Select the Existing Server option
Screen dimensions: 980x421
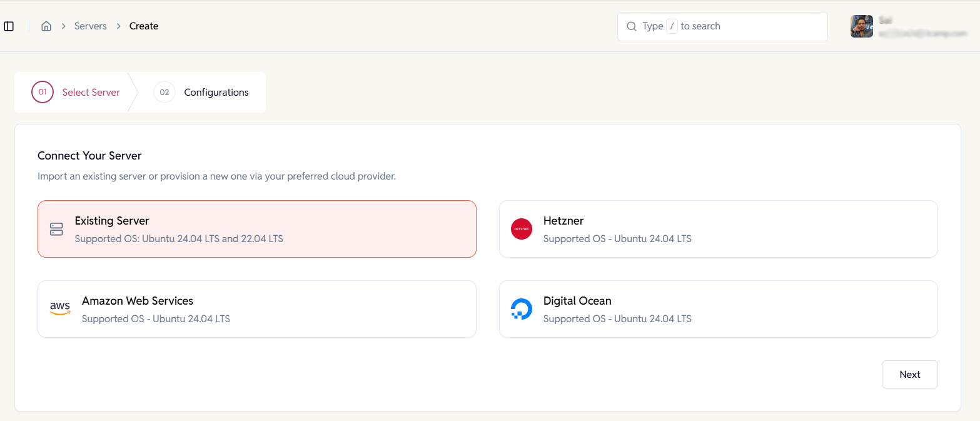(x=256, y=229)
